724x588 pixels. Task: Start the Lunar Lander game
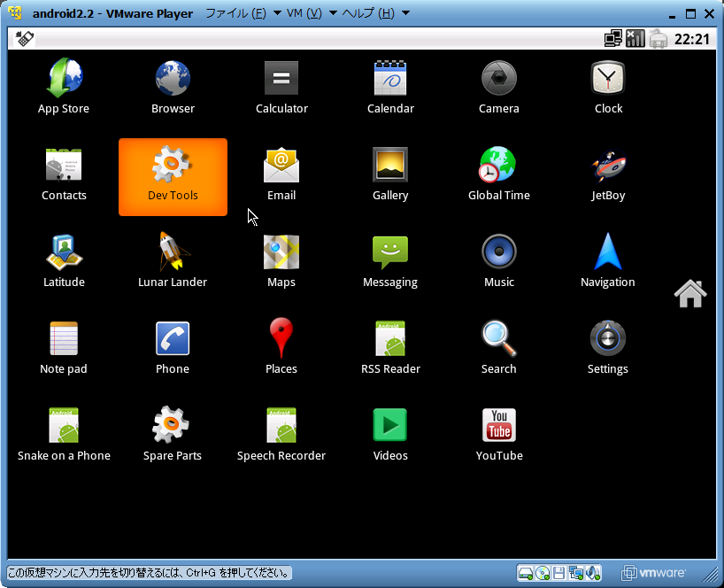[x=173, y=261]
